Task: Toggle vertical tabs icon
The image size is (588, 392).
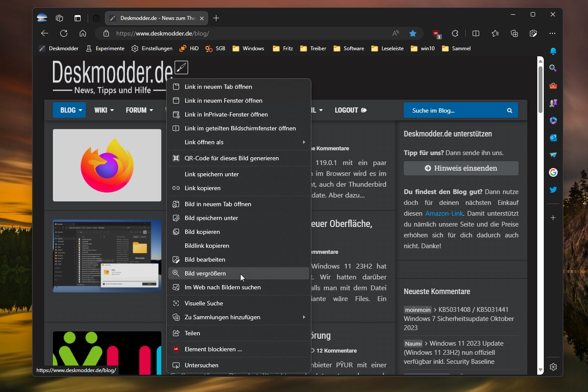Action: (x=78, y=18)
